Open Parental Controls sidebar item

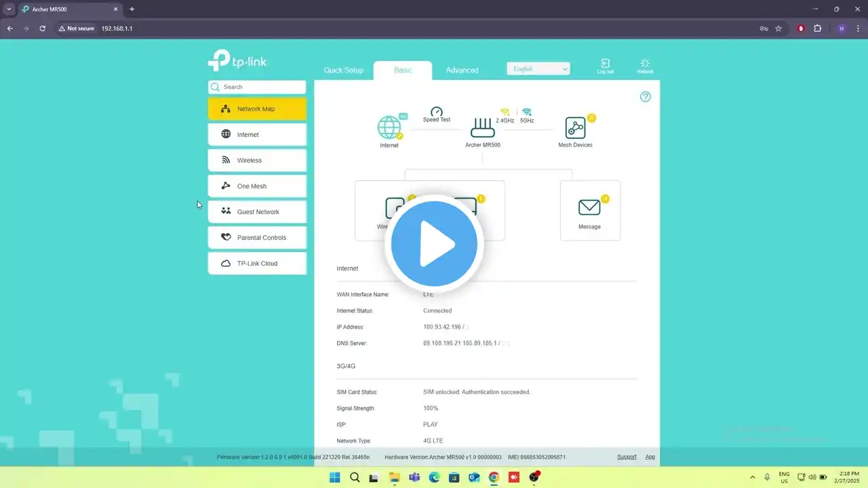(x=257, y=238)
